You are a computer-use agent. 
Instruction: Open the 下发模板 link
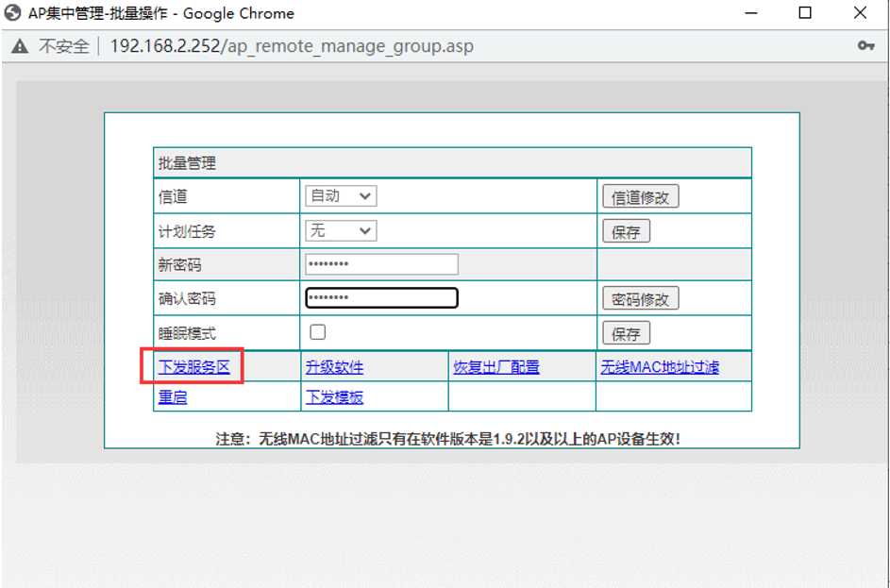(334, 397)
